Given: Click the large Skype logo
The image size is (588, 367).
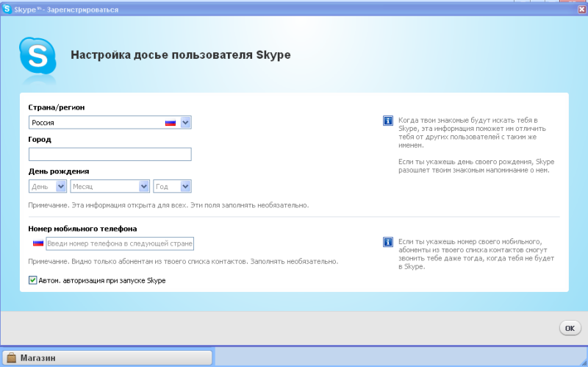Looking at the screenshot, I should (37, 57).
